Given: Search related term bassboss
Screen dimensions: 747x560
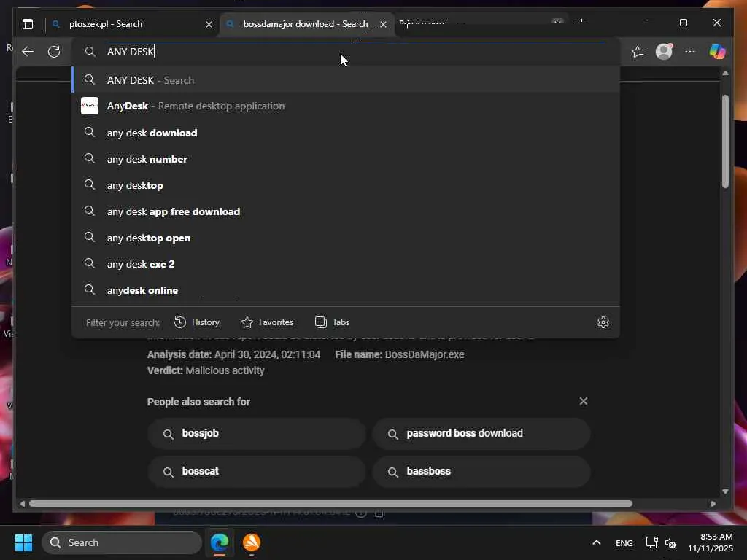Looking at the screenshot, I should [x=481, y=472].
